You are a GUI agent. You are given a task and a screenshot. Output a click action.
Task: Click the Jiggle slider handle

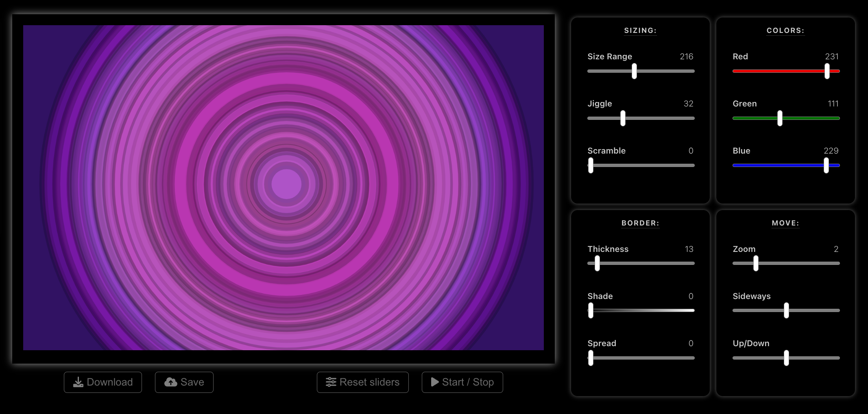[x=623, y=118]
